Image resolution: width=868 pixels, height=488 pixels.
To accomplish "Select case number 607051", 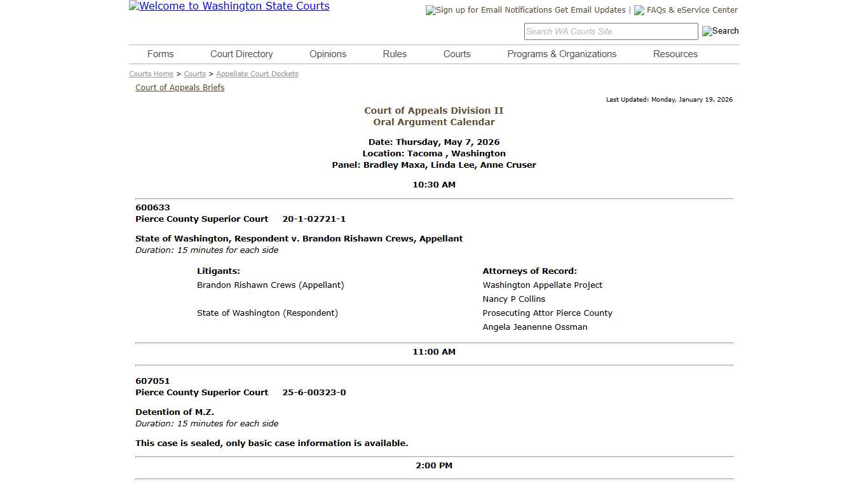I will (153, 381).
